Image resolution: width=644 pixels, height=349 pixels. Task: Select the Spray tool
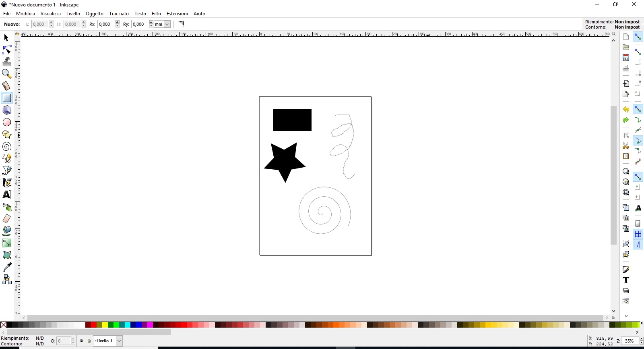tap(6, 207)
